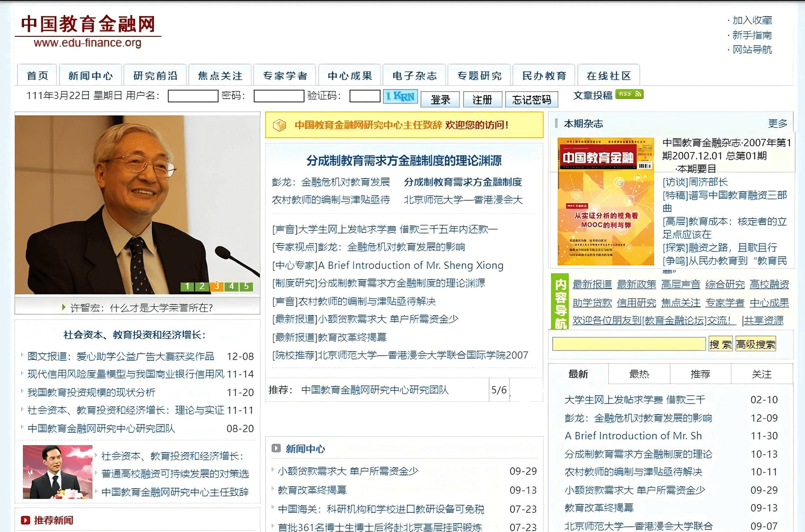Open 中国海关 科研机构 news item
Viewport: 805px width, 532px height.
click(x=381, y=509)
